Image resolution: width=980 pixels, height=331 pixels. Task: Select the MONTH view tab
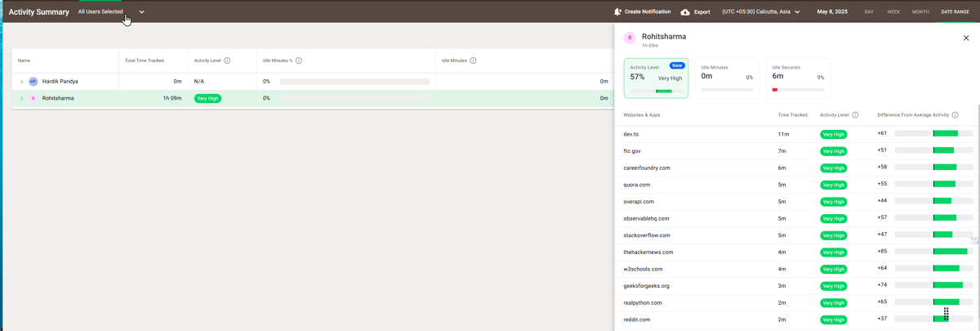pyautogui.click(x=920, y=12)
